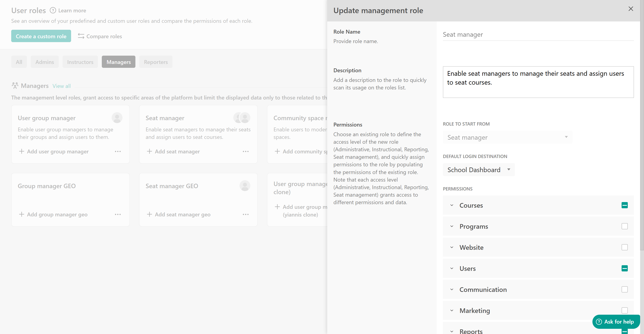
Task: Open the View all managers link
Action: pos(61,86)
